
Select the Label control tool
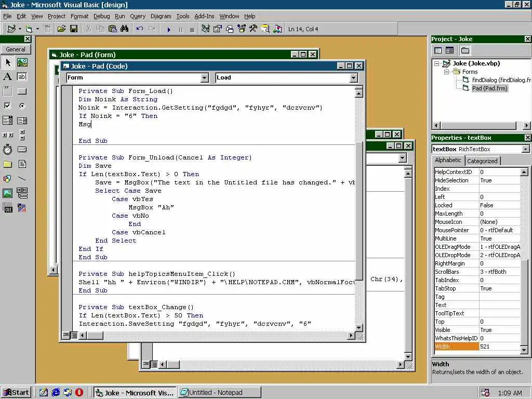7,77
